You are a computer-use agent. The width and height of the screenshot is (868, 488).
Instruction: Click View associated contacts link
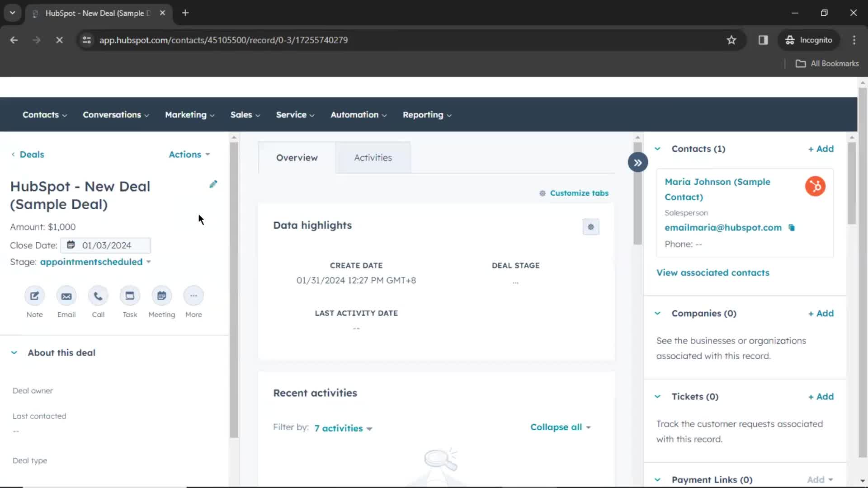[x=712, y=272]
